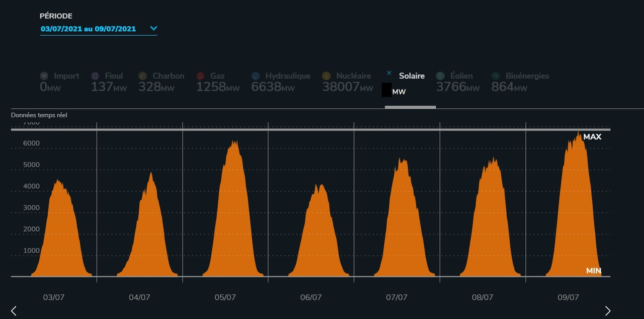
Task: Select the Import source tab
Action: 59,82
